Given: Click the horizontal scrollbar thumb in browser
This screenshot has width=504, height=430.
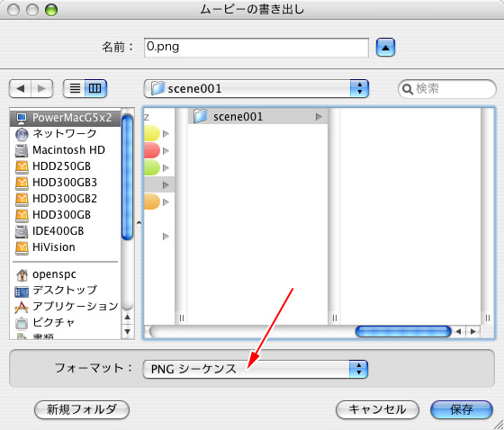Looking at the screenshot, I should pos(403,331).
